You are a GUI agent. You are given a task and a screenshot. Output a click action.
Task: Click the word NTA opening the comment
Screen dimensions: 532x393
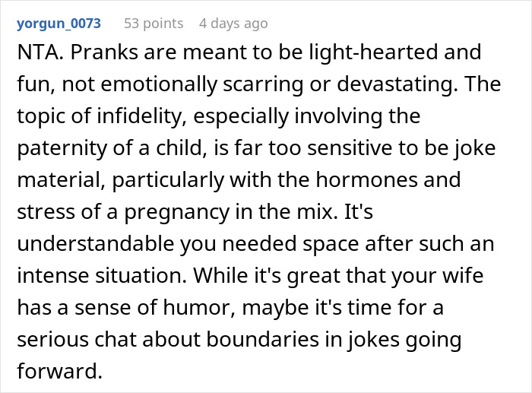[38, 52]
